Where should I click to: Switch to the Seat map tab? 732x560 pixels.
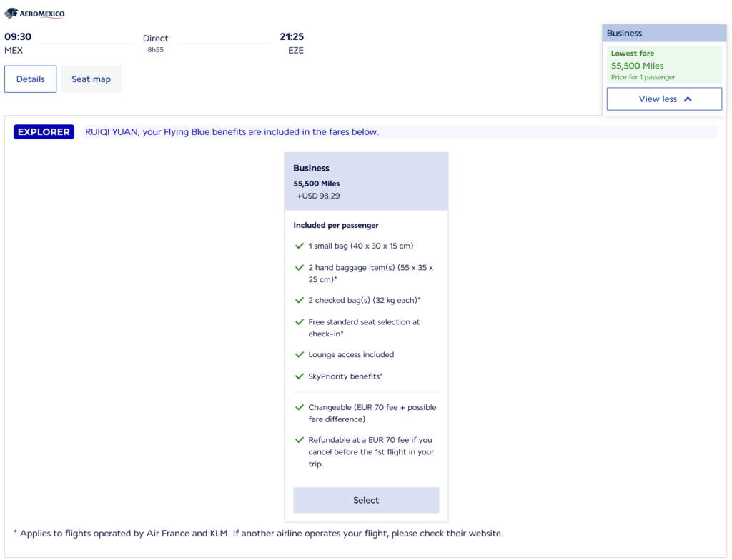pyautogui.click(x=91, y=79)
